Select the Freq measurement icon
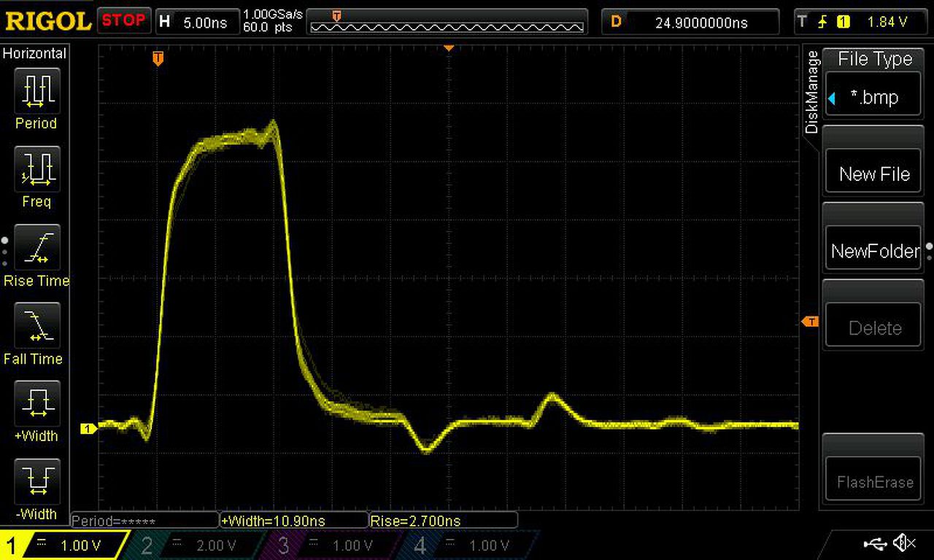Viewport: 934px width, 560px height. [x=36, y=168]
